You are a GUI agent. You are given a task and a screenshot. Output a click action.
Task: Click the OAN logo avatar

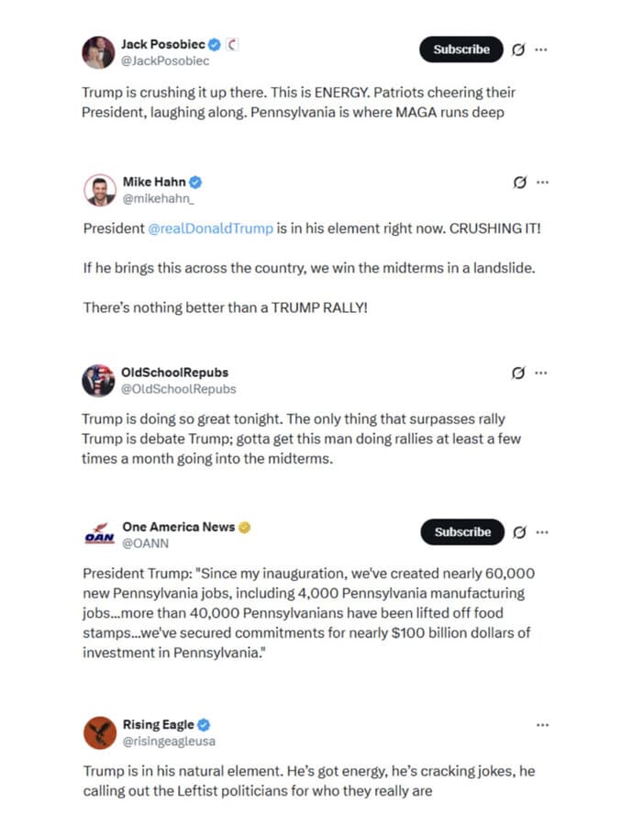[x=98, y=532]
